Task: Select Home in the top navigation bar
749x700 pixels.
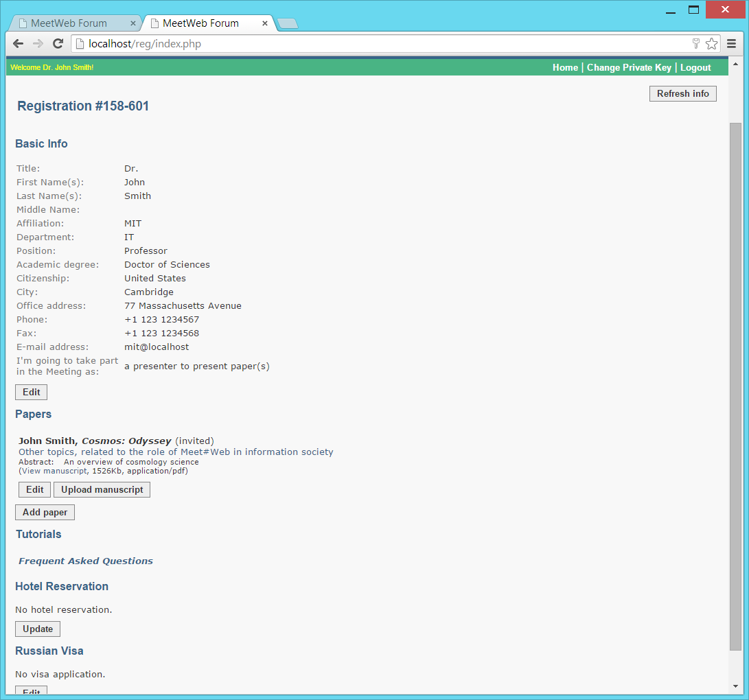Action: [x=565, y=67]
